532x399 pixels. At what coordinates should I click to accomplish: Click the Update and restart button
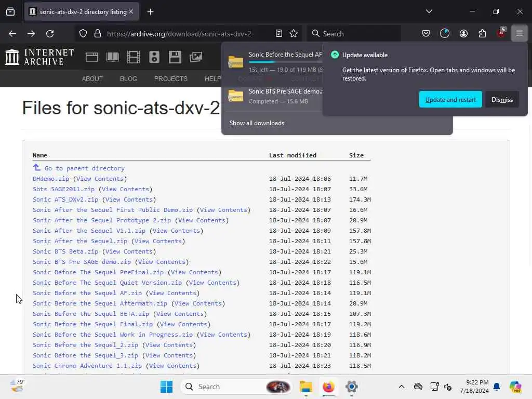450,99
